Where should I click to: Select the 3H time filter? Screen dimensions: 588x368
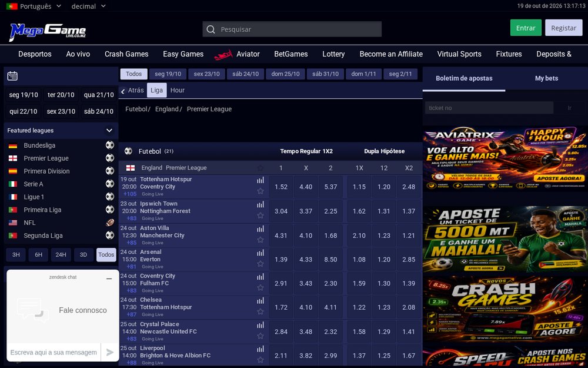16,254
